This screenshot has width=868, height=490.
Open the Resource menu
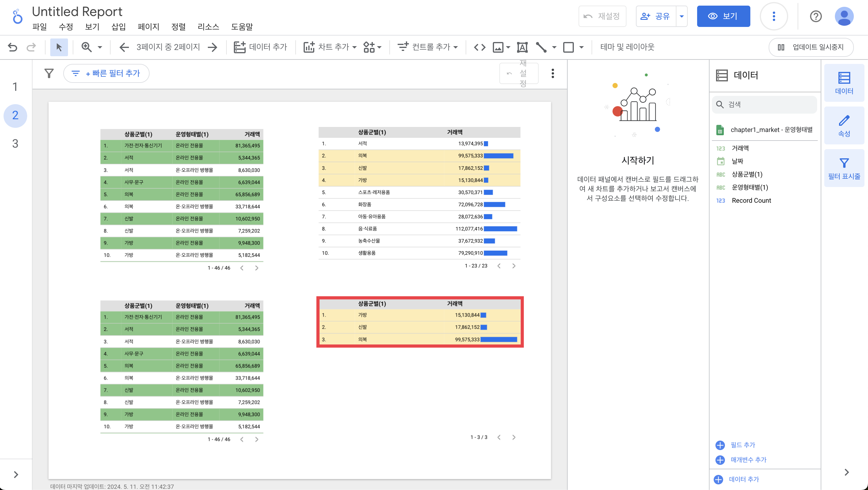click(x=208, y=27)
